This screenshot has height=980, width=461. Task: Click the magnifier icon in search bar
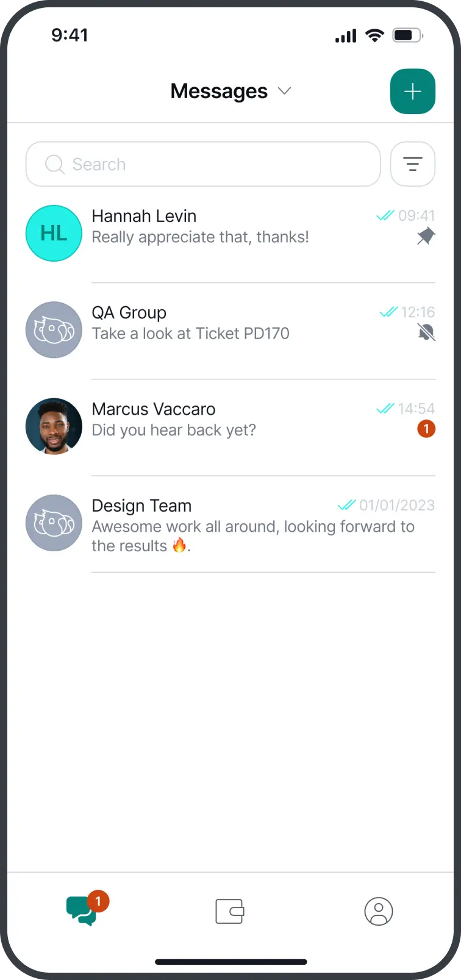tap(55, 164)
